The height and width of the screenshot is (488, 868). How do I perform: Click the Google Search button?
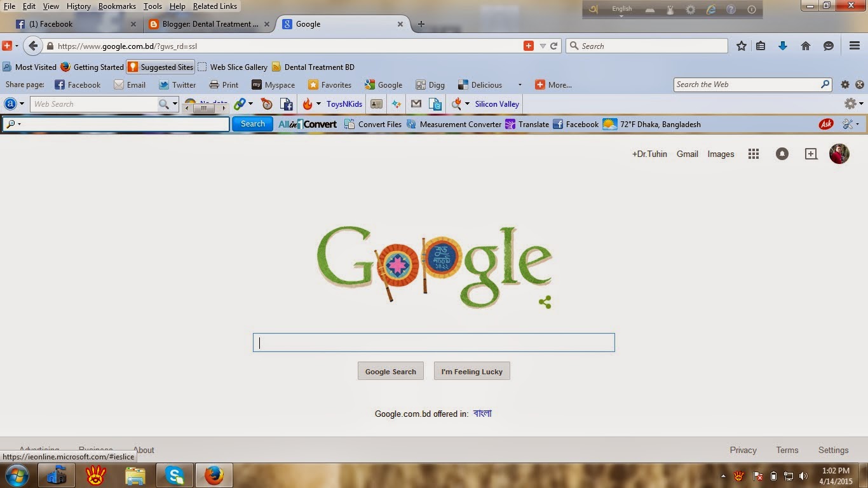[x=390, y=371]
